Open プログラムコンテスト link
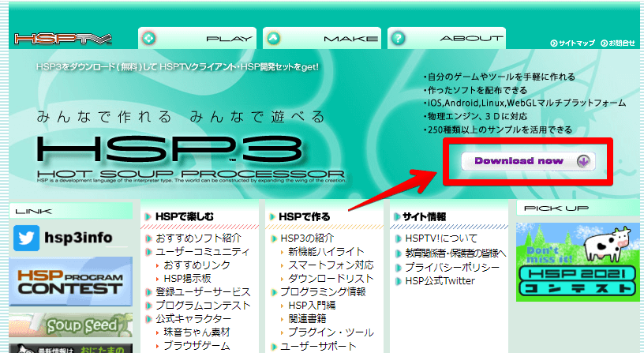Viewport: 644px width, 353px height. coord(203,306)
